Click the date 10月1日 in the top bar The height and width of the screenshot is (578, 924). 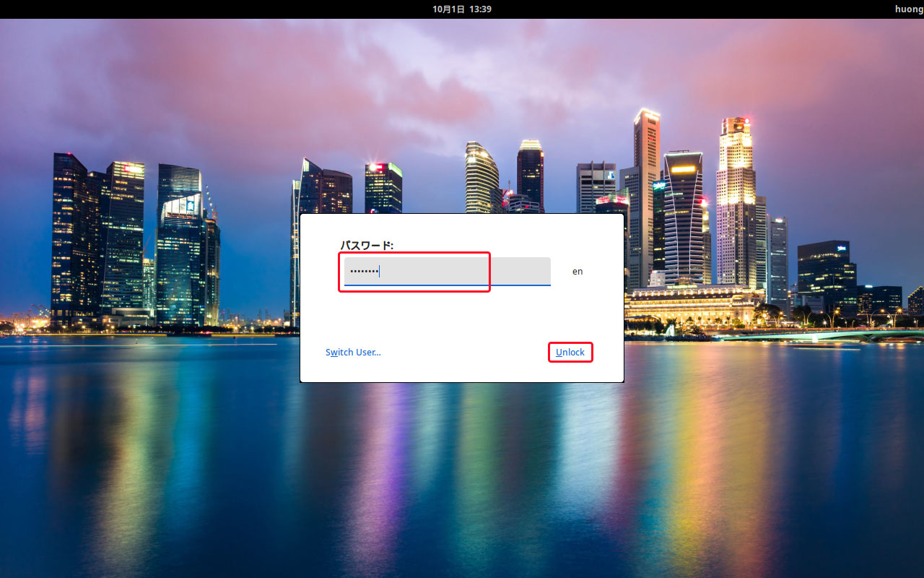448,9
